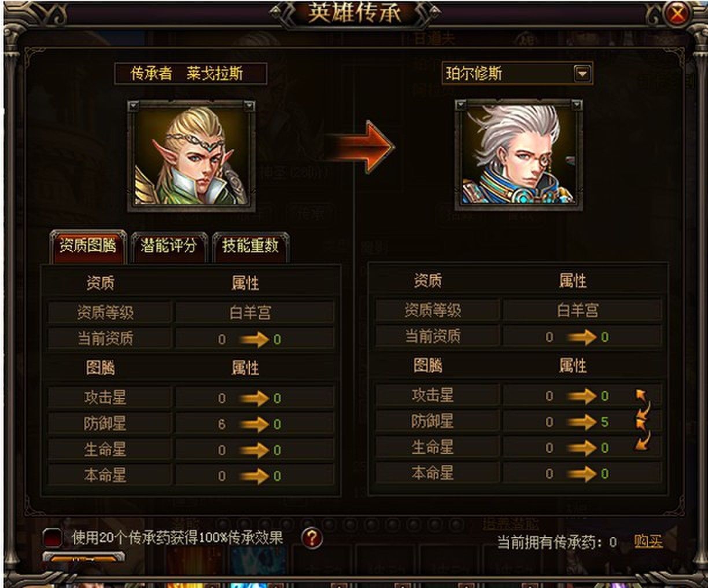Click the red question mark help icon
Image resolution: width=708 pixels, height=588 pixels.
tap(312, 538)
